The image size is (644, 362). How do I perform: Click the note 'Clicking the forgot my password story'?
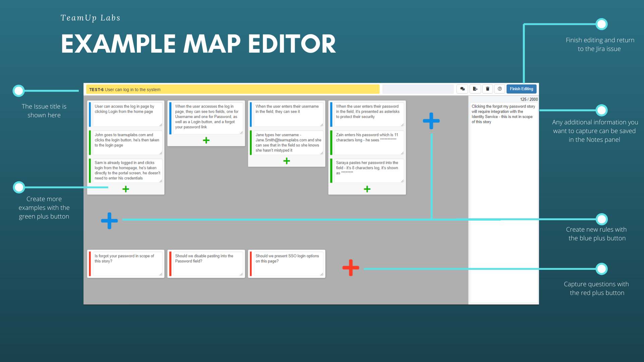(x=503, y=114)
